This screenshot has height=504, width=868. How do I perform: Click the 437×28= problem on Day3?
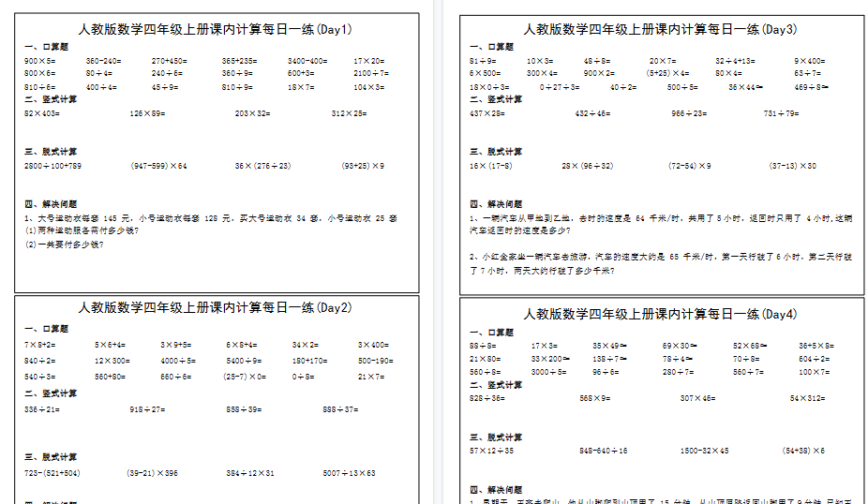pos(487,113)
